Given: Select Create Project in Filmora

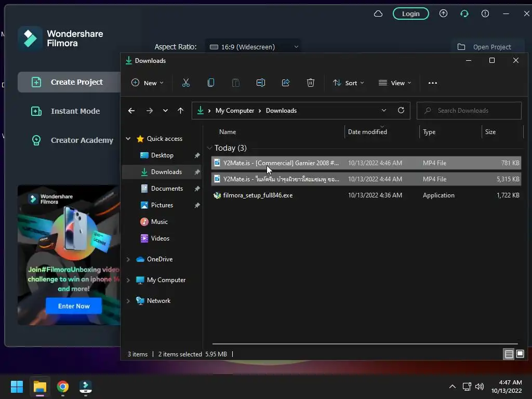Looking at the screenshot, I should pyautogui.click(x=69, y=82).
